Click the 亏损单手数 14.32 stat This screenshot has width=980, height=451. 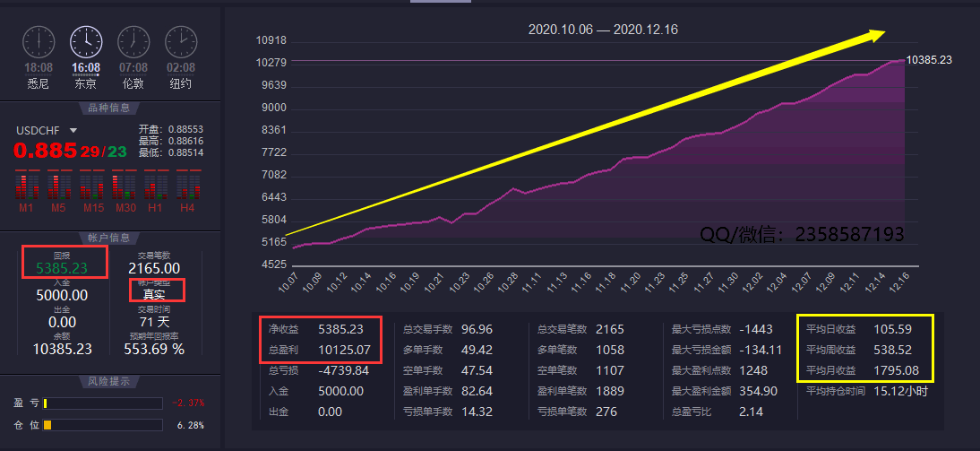pos(448,412)
